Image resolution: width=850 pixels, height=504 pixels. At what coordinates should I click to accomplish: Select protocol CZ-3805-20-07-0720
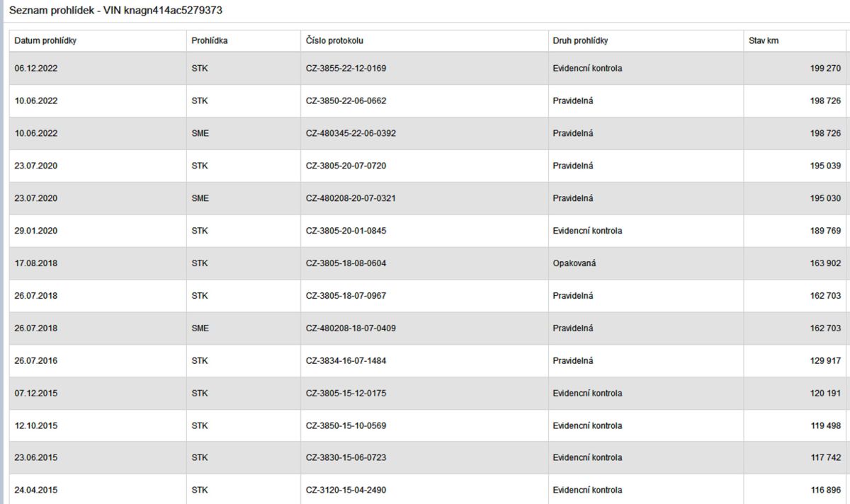346,166
